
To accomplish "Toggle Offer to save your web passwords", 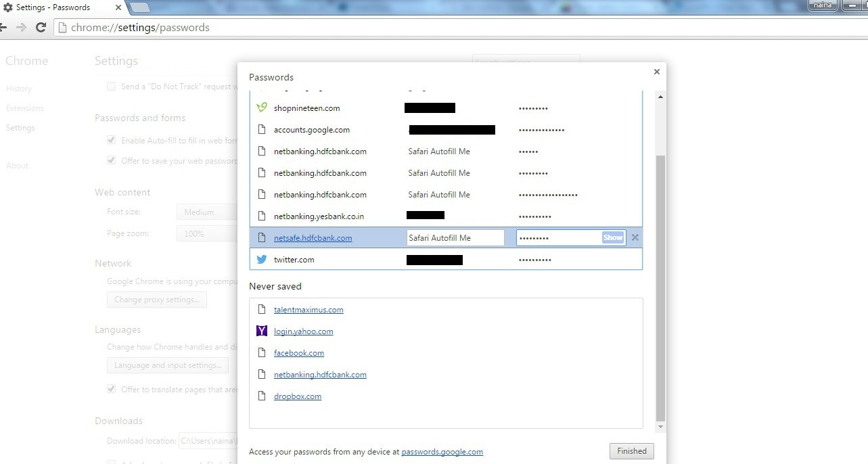I will (111, 161).
